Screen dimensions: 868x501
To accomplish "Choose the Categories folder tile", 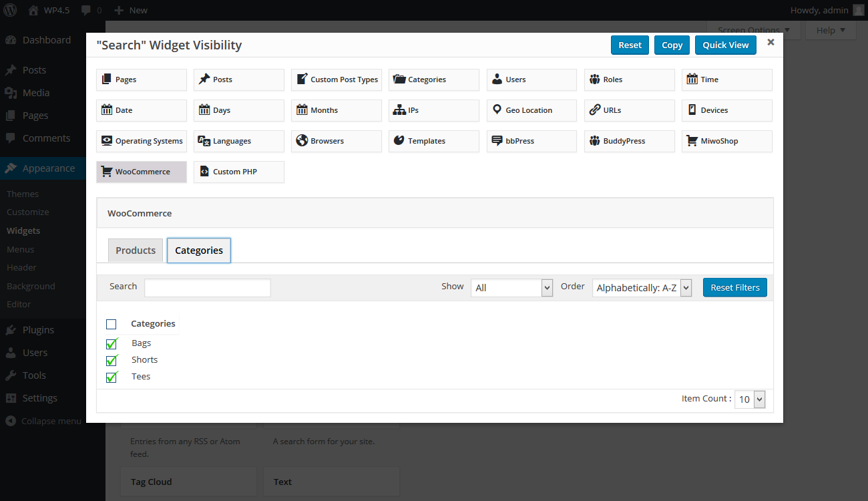I will coord(434,79).
